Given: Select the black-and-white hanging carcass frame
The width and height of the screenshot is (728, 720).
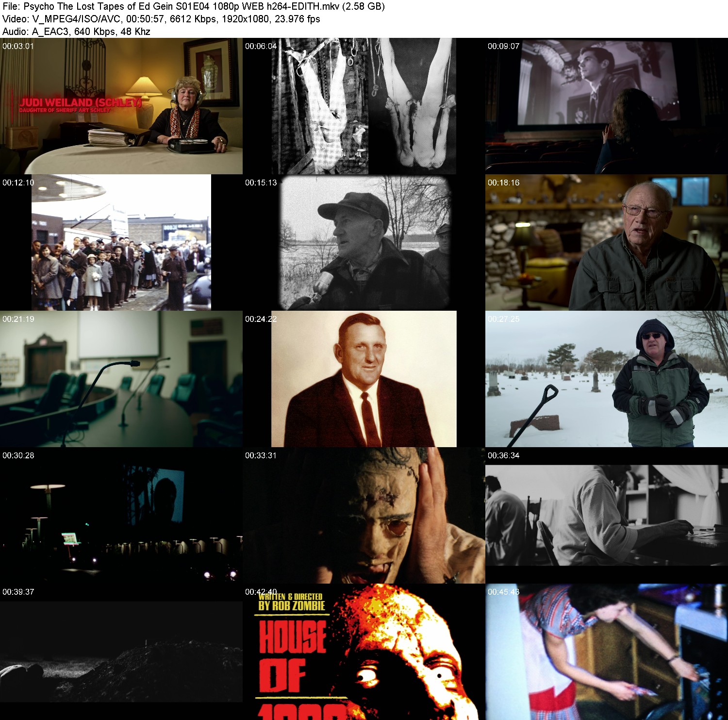Looking at the screenshot, I should coord(364,106).
